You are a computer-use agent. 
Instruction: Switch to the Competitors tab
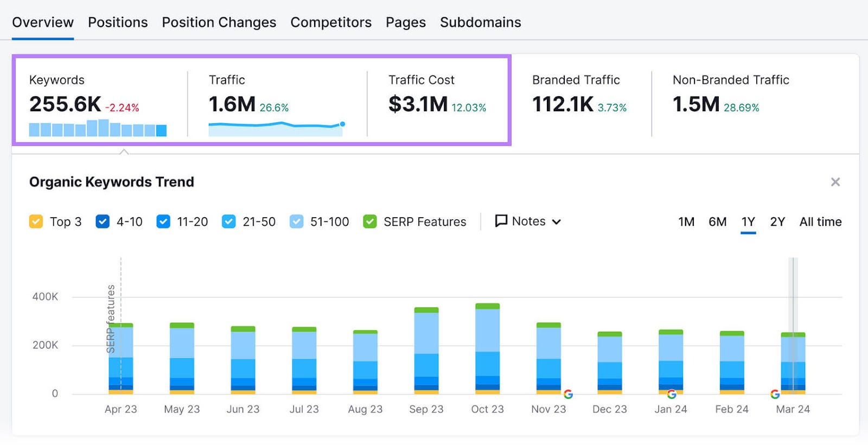pyautogui.click(x=331, y=22)
